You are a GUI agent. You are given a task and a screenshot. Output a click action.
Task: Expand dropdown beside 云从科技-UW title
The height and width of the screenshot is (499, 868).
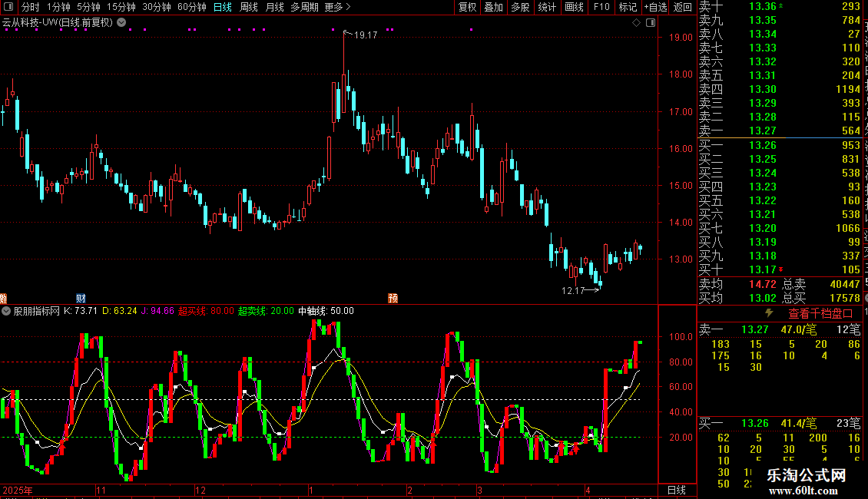[x=121, y=22]
